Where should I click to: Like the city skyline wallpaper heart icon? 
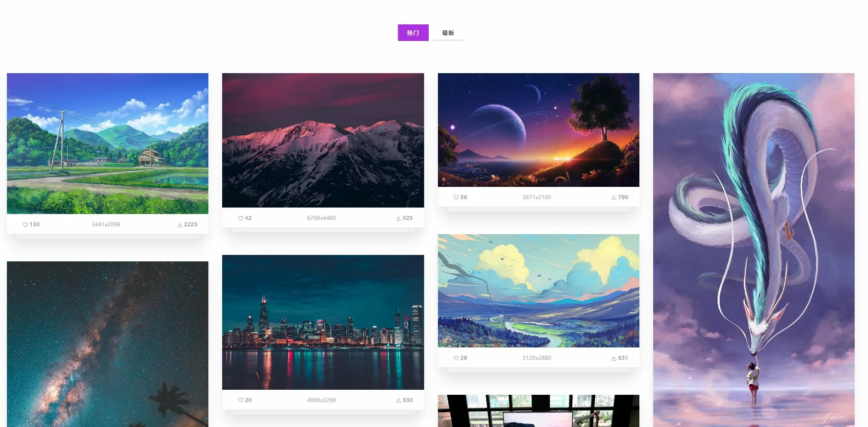click(x=241, y=400)
